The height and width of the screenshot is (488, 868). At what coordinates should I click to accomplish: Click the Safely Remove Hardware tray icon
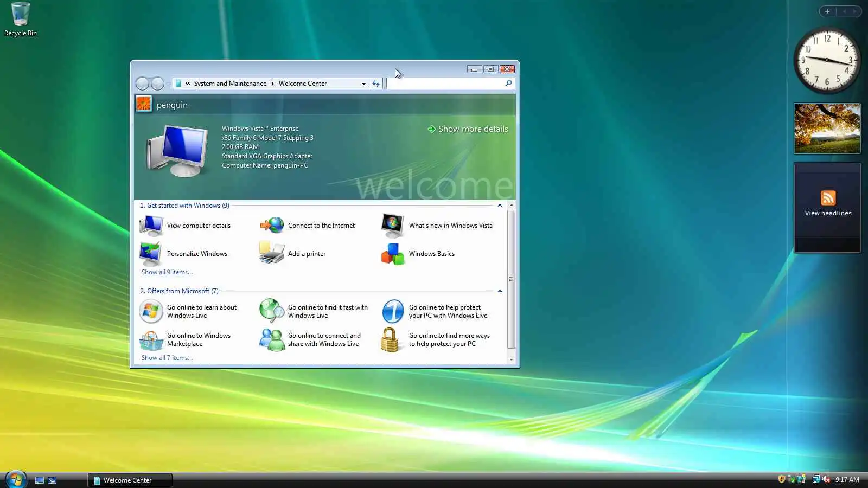[x=791, y=479]
